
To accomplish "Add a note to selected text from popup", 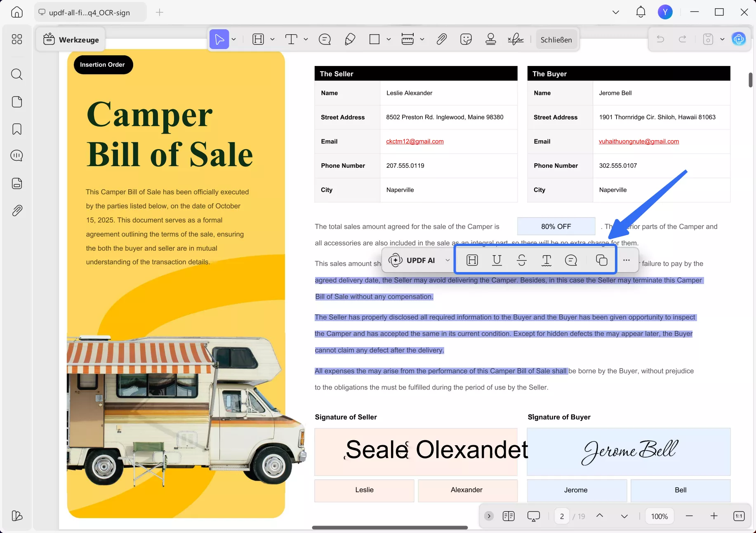I will 571,260.
